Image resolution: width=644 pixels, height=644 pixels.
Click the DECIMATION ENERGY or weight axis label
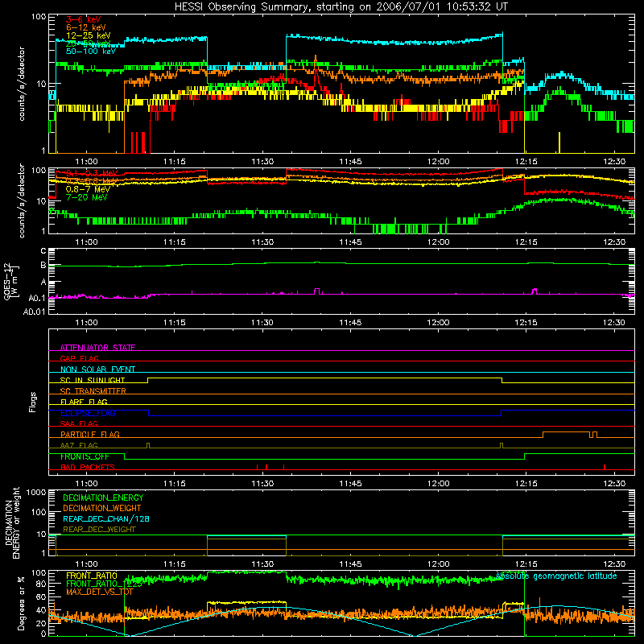[x=12, y=522]
